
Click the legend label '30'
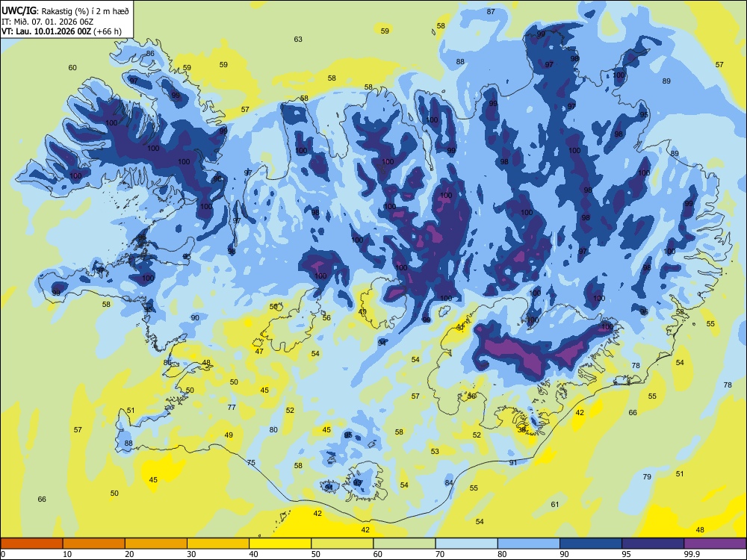coord(191,554)
